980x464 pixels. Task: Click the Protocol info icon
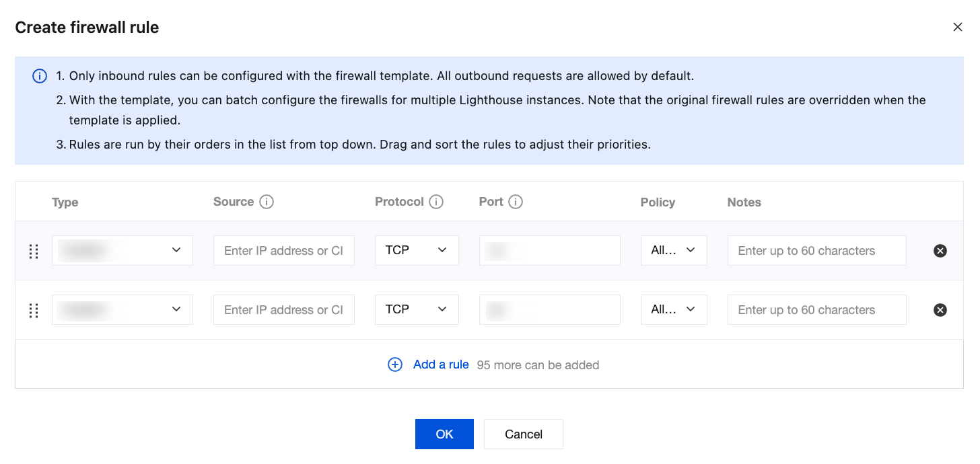point(436,202)
